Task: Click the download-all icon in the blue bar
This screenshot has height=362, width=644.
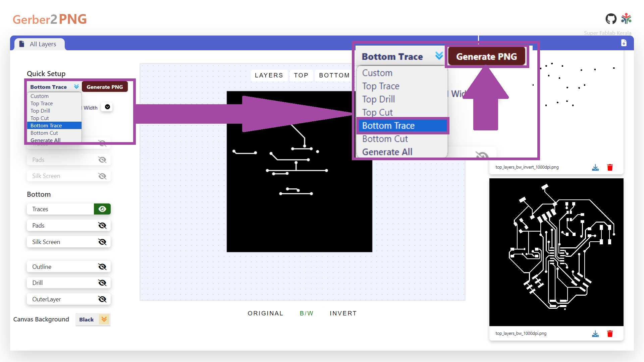Action: [624, 43]
